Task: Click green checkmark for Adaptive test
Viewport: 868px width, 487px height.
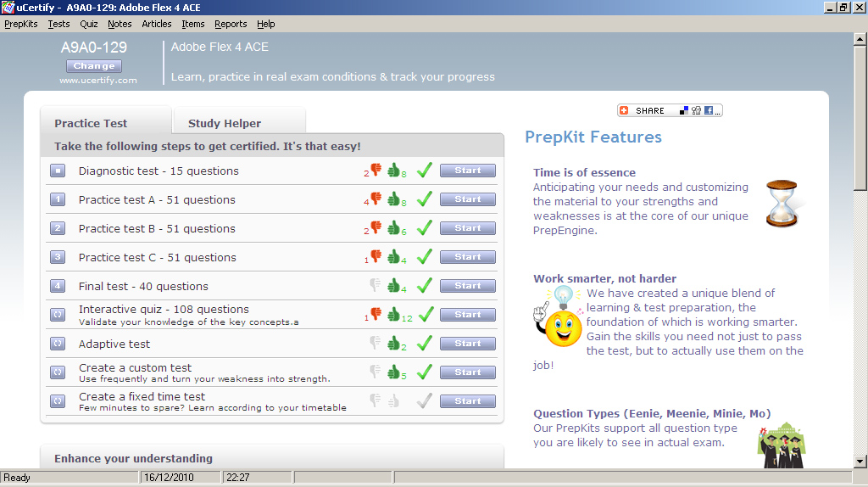Action: point(425,343)
